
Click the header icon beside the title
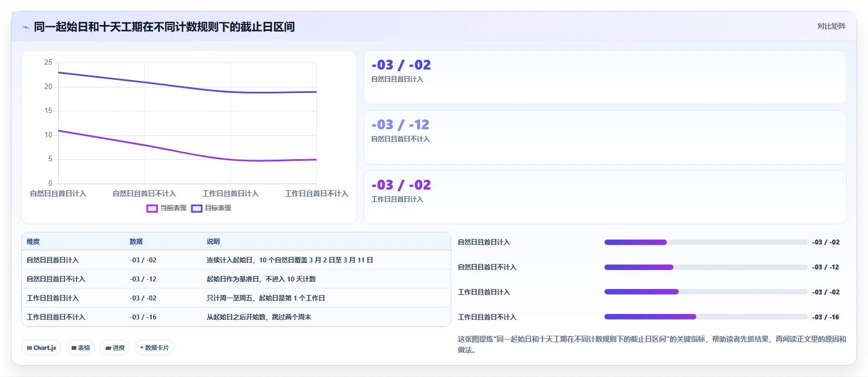[26, 27]
